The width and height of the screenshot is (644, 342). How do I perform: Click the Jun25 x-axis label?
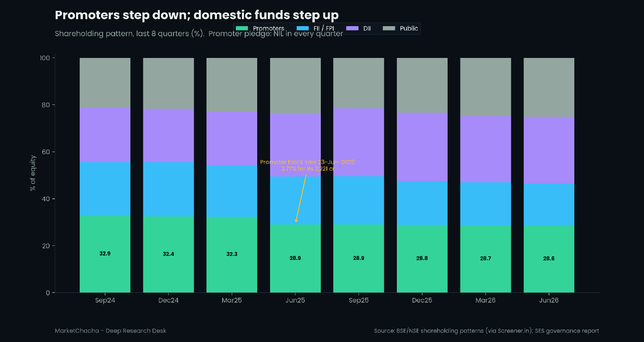295,300
